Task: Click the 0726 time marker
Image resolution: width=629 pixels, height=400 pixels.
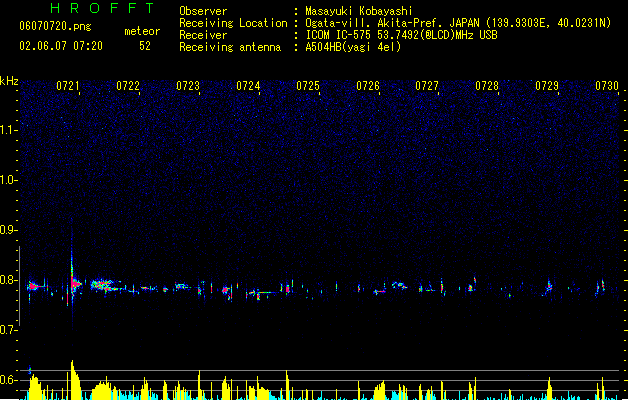Action: tap(368, 86)
